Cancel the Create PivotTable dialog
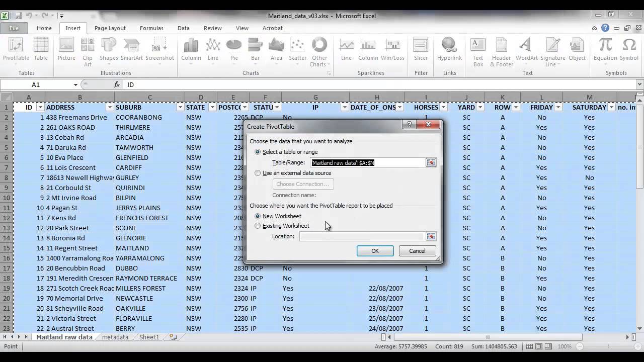 point(417,251)
